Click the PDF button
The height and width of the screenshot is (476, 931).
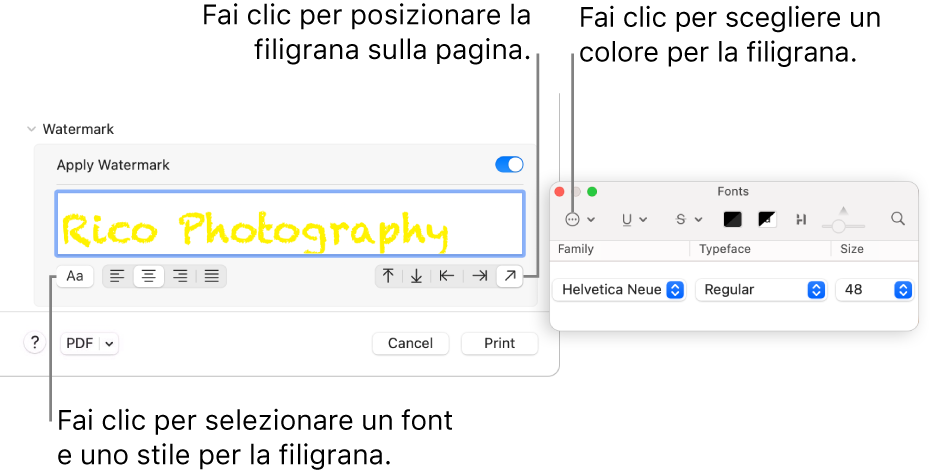pyautogui.click(x=80, y=343)
